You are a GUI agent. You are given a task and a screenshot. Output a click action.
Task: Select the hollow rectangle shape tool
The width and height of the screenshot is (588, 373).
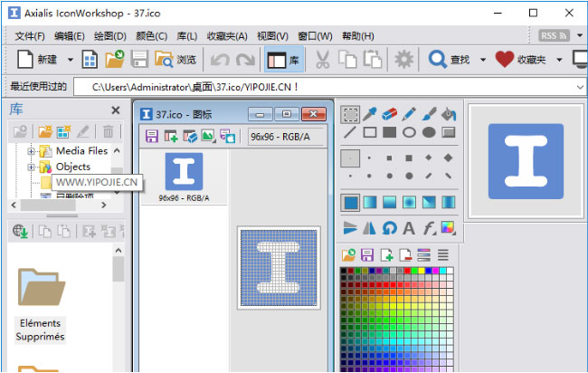(370, 132)
